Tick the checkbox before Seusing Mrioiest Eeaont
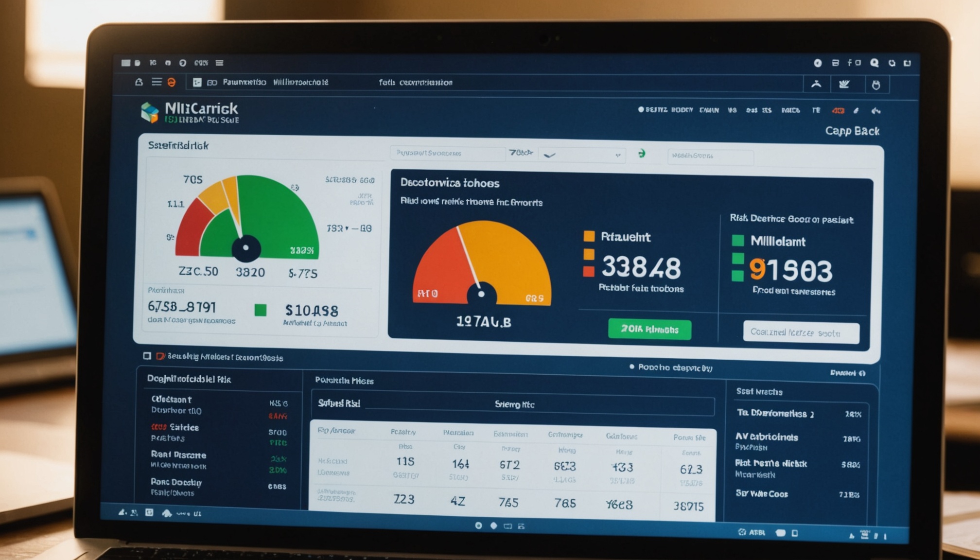 tap(147, 356)
